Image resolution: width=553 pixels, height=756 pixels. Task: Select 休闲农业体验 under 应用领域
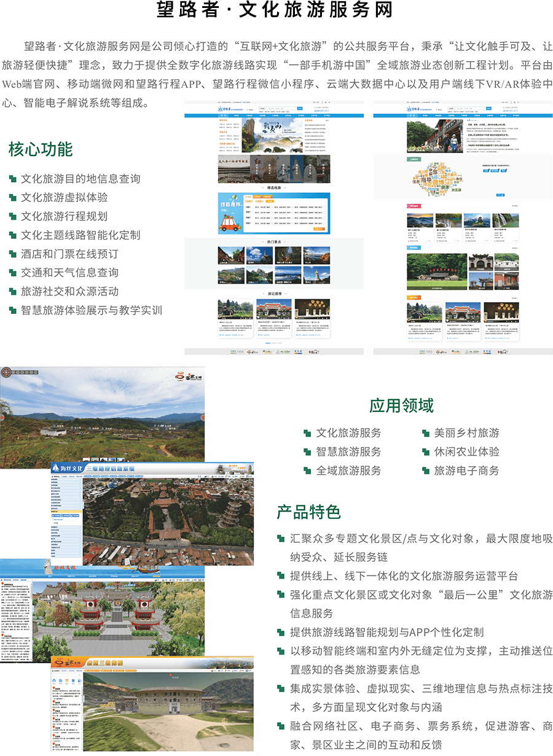click(x=466, y=451)
